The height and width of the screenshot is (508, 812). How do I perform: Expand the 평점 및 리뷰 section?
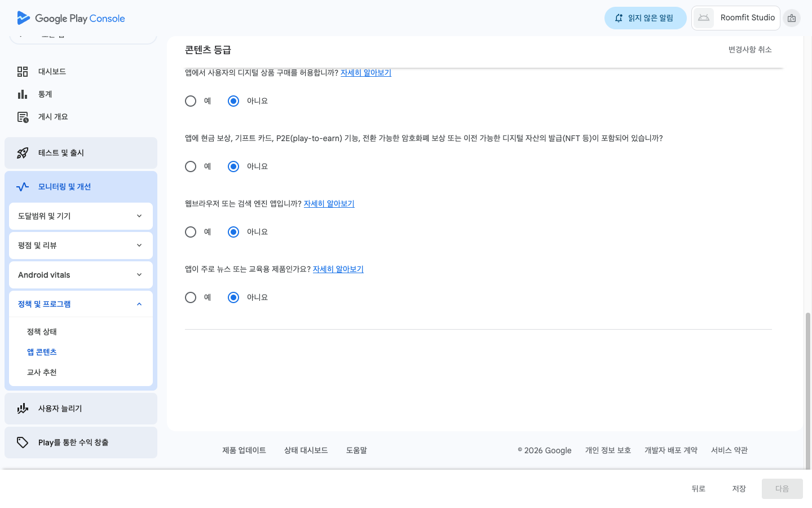tap(81, 246)
